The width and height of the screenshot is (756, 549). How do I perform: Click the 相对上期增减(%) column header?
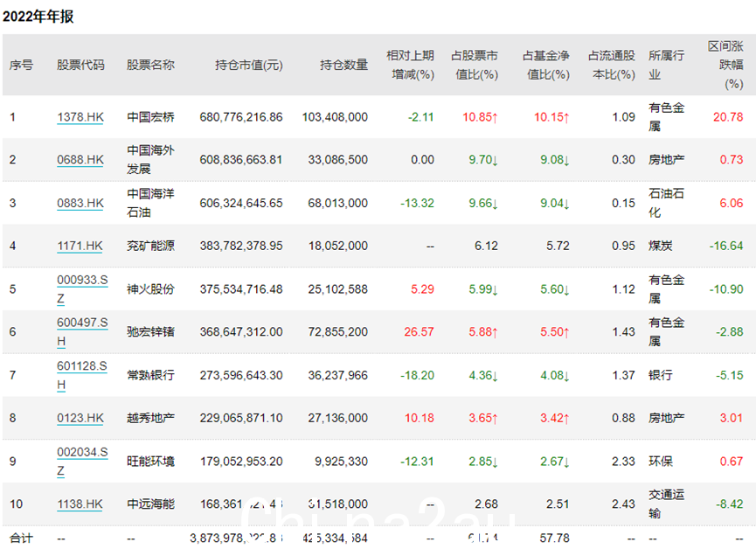pyautogui.click(x=410, y=65)
